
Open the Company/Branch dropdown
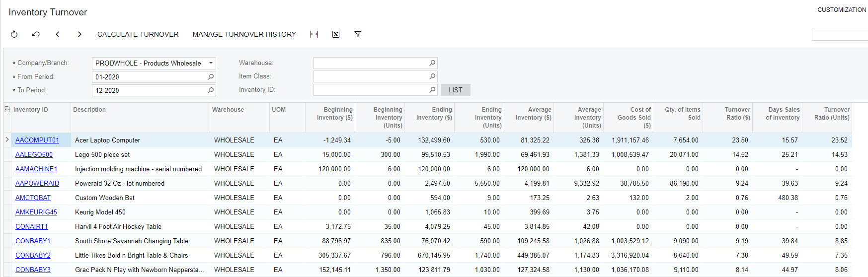point(211,63)
